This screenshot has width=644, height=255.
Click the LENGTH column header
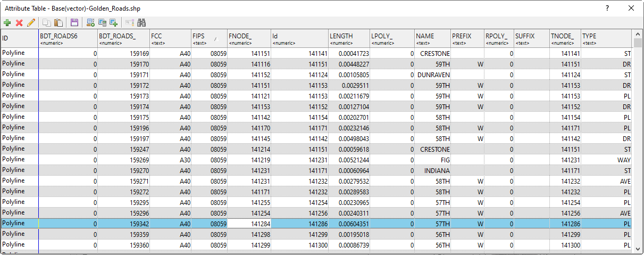pos(349,38)
